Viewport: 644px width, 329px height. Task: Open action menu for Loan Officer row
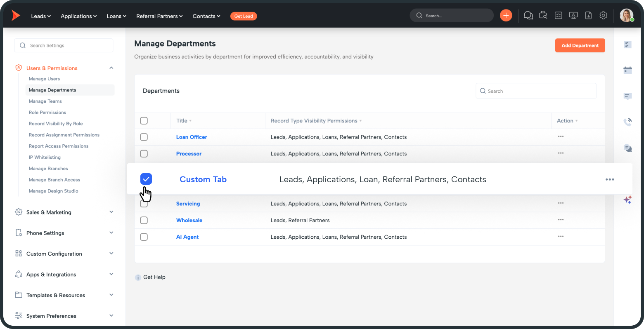[x=561, y=136]
